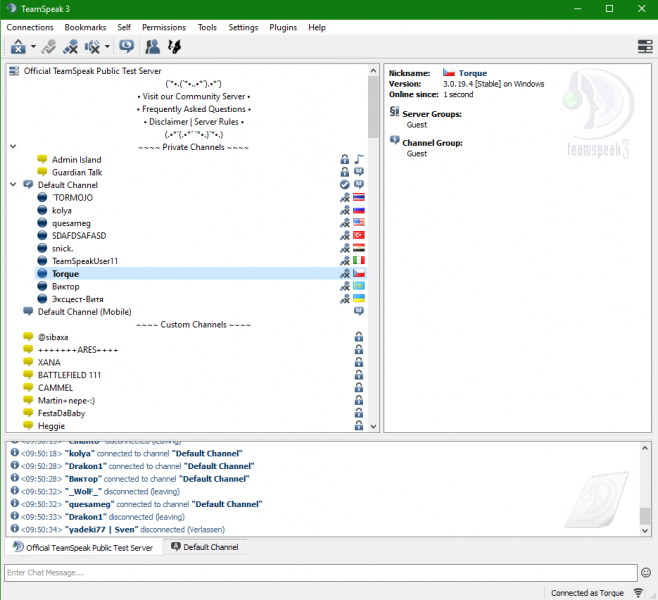Viewport: 658px width, 600px height.
Task: Select user Виктор in Default Channel
Action: pyautogui.click(x=65, y=287)
